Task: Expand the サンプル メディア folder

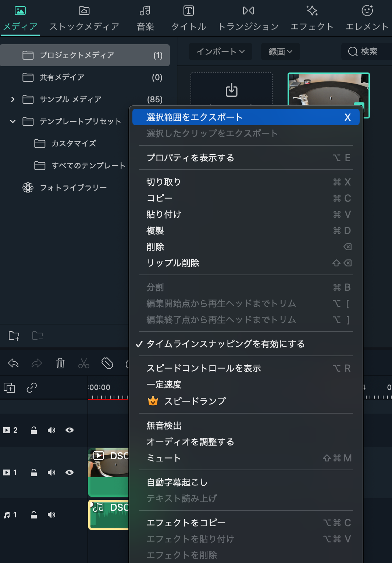Action: 13,99
